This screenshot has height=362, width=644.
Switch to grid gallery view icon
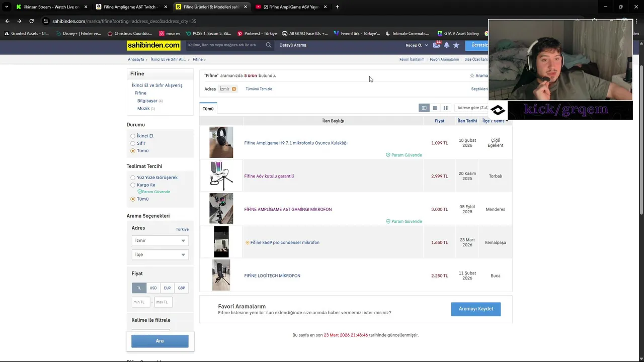click(x=445, y=108)
